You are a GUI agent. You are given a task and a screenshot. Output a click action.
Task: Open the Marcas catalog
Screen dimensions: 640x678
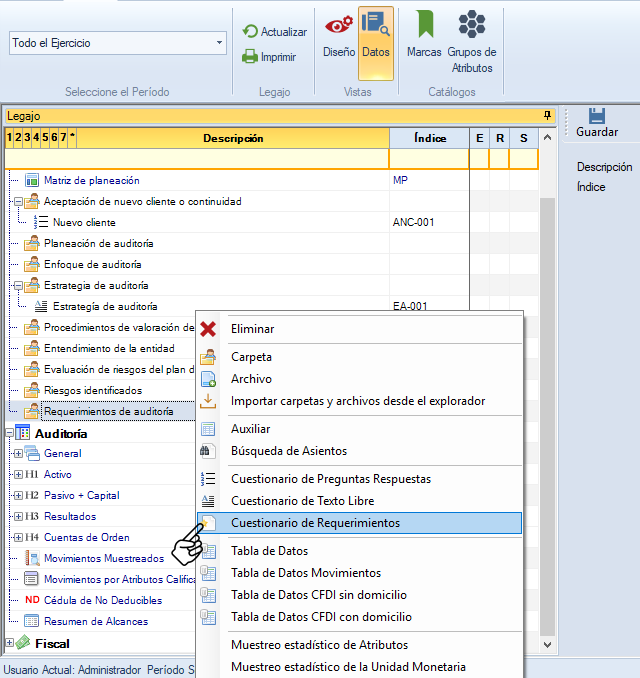[424, 34]
